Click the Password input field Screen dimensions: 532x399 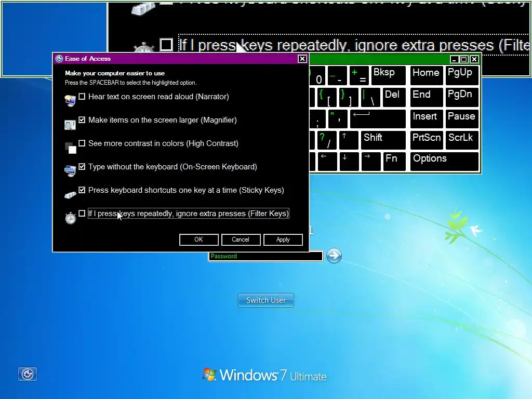265,256
